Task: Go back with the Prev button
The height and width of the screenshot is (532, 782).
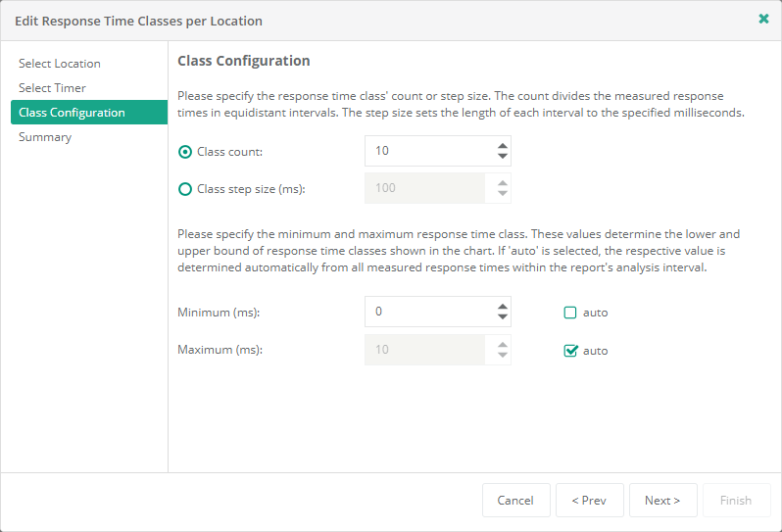Action: [590, 500]
